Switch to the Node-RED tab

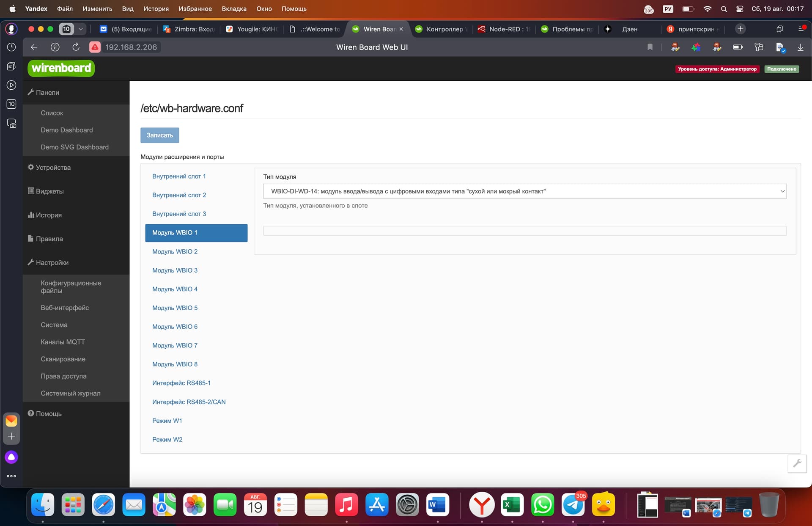pos(503,29)
